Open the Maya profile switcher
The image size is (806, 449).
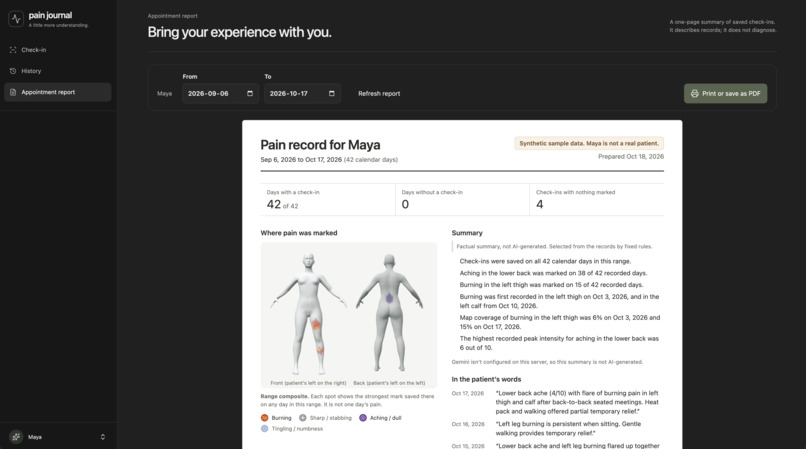click(x=58, y=437)
